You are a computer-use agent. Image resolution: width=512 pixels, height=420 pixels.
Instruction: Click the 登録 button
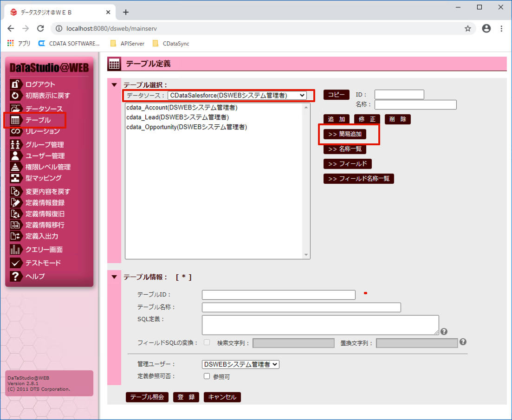click(x=186, y=397)
